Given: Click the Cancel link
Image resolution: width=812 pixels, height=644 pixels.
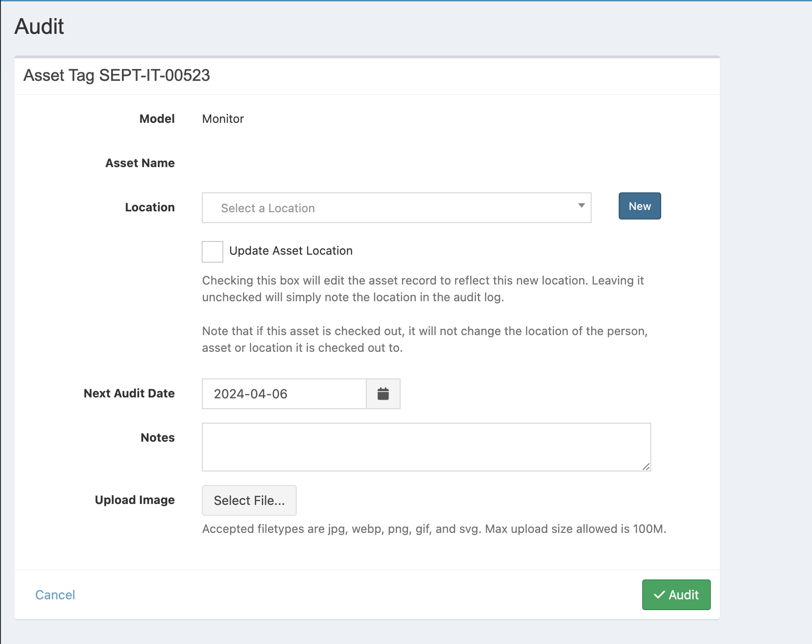Looking at the screenshot, I should (55, 595).
